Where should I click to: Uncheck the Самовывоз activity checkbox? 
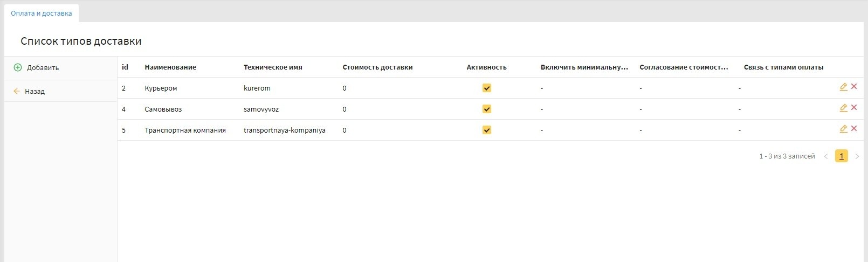(486, 109)
